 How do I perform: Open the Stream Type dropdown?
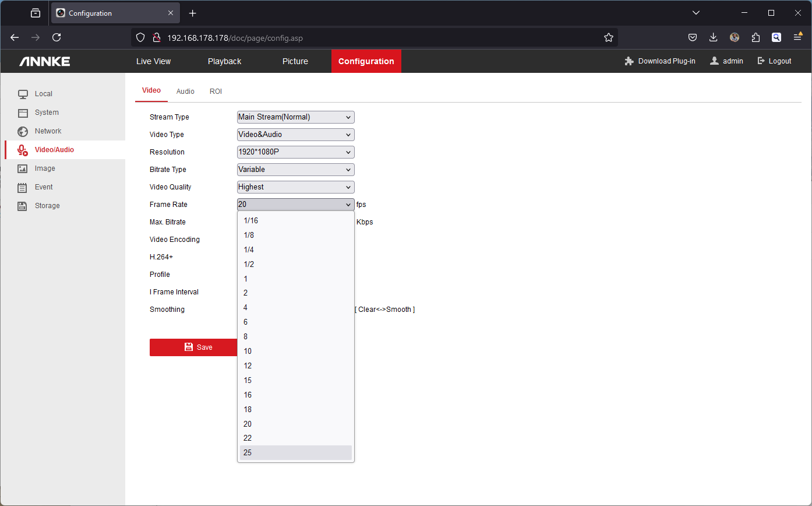[x=295, y=117]
